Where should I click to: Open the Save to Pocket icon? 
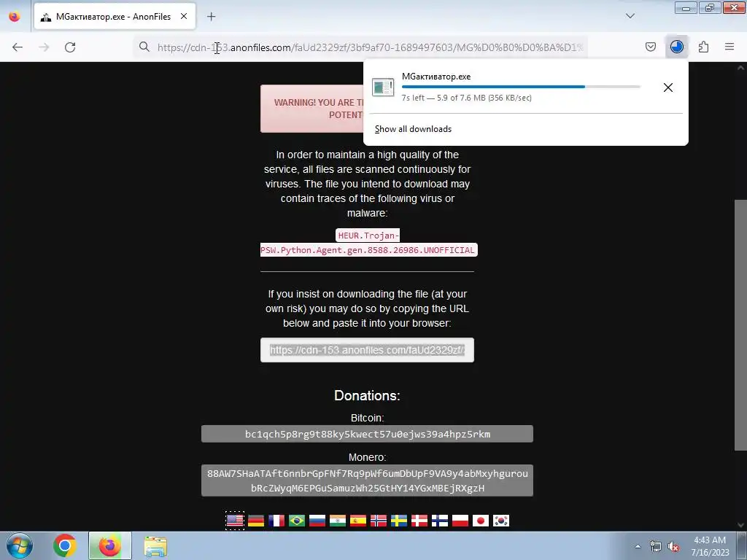[x=650, y=47]
